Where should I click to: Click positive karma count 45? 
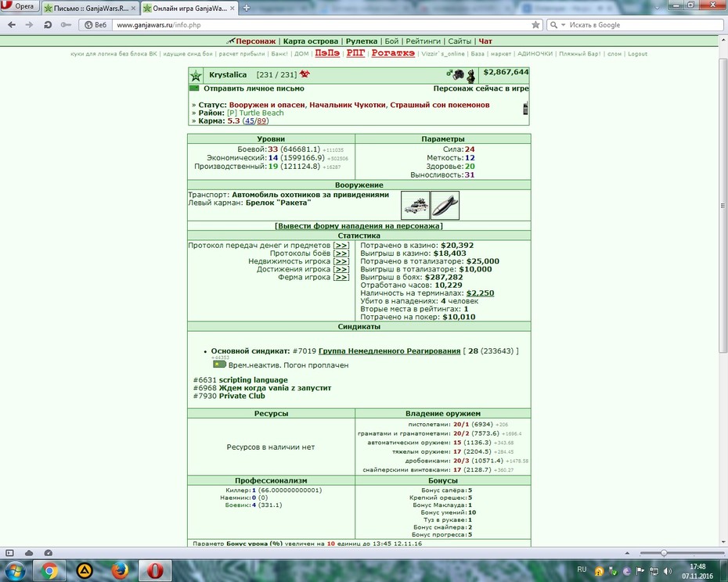pyautogui.click(x=250, y=120)
